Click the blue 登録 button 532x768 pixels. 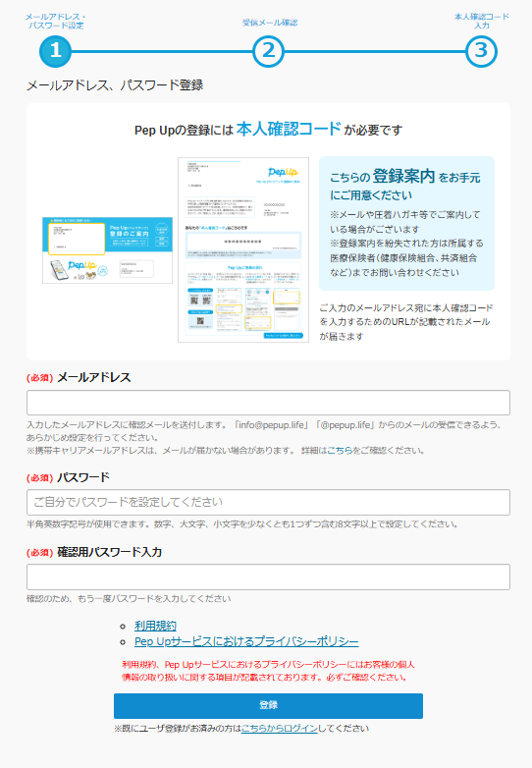pyautogui.click(x=268, y=706)
